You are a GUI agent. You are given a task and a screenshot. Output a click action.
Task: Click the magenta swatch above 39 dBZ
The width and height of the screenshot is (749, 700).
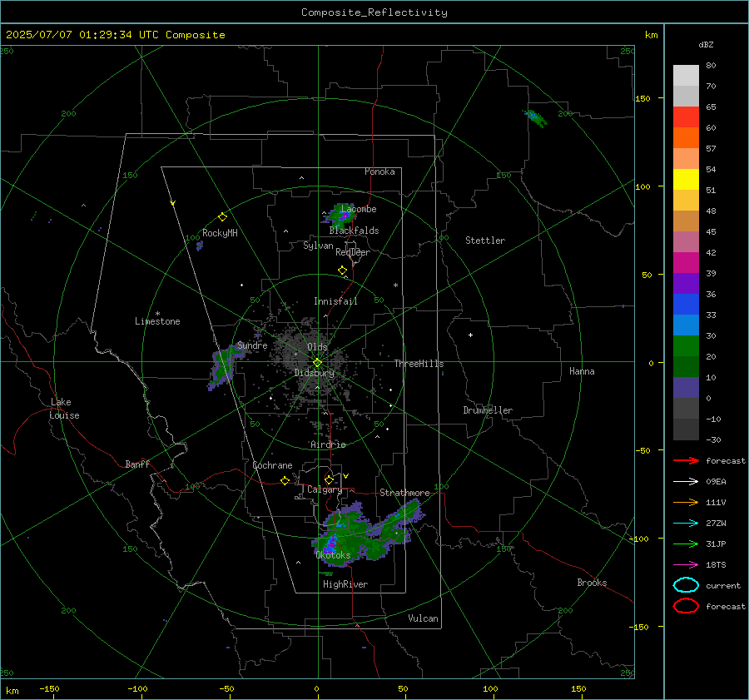pyautogui.click(x=686, y=262)
